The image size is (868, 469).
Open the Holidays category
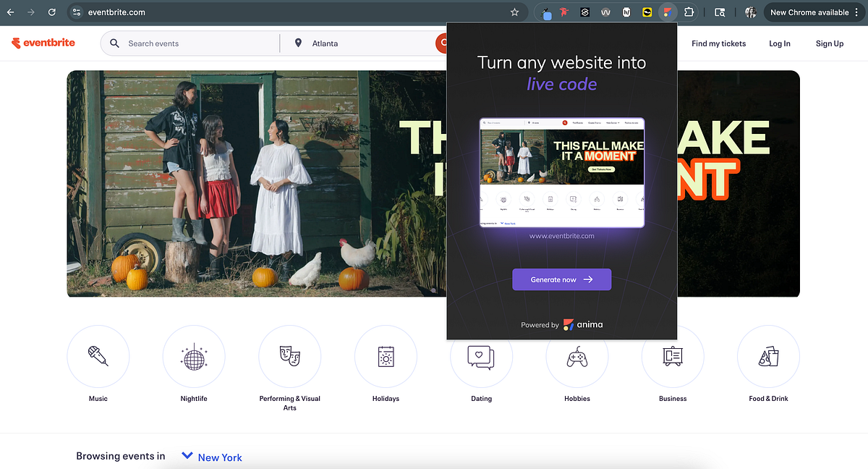pyautogui.click(x=386, y=357)
